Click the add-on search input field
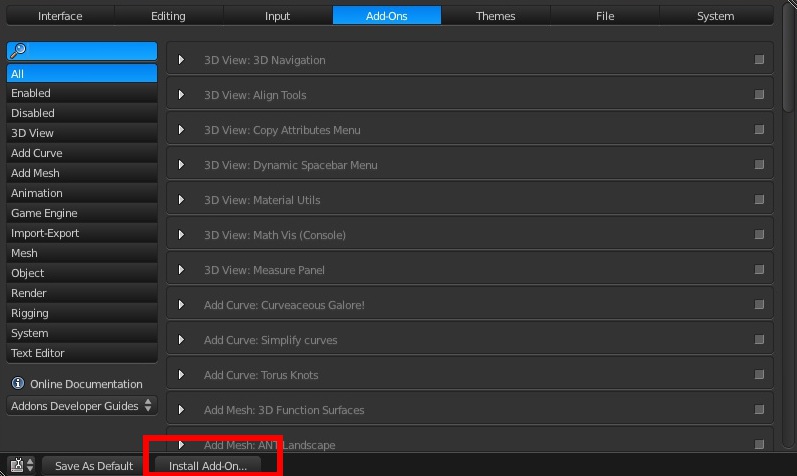The image size is (797, 476). (82, 51)
